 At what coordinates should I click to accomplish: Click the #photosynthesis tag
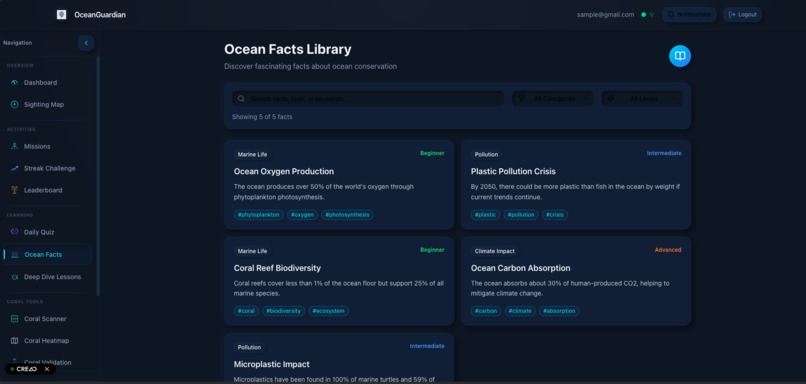pyautogui.click(x=347, y=215)
